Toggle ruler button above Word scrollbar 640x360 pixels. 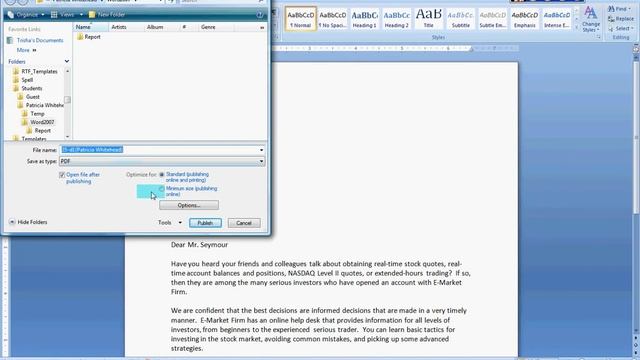click(636, 48)
